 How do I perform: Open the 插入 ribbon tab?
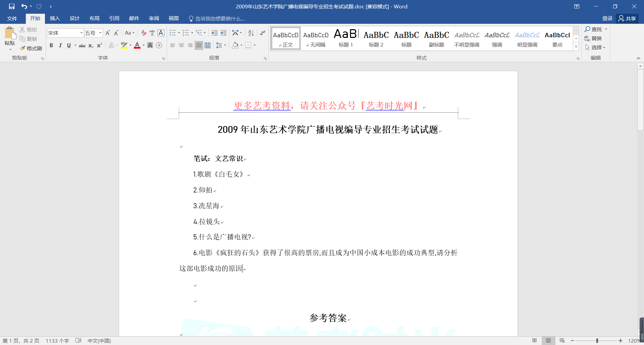tap(55, 18)
